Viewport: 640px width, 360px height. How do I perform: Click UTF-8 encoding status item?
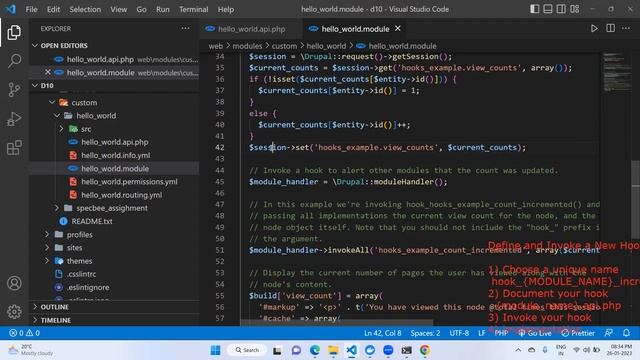click(459, 333)
